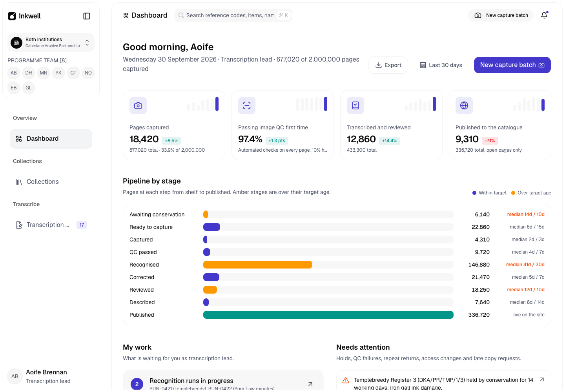Image resolution: width=565 pixels, height=392 pixels.
Task: Click the '17' transcription count badge
Action: pos(82,225)
